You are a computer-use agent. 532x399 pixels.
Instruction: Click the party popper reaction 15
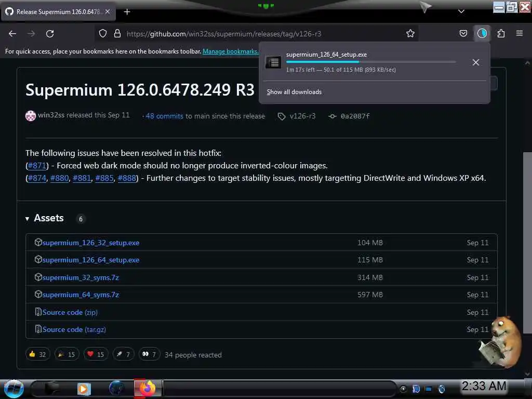[x=67, y=354]
